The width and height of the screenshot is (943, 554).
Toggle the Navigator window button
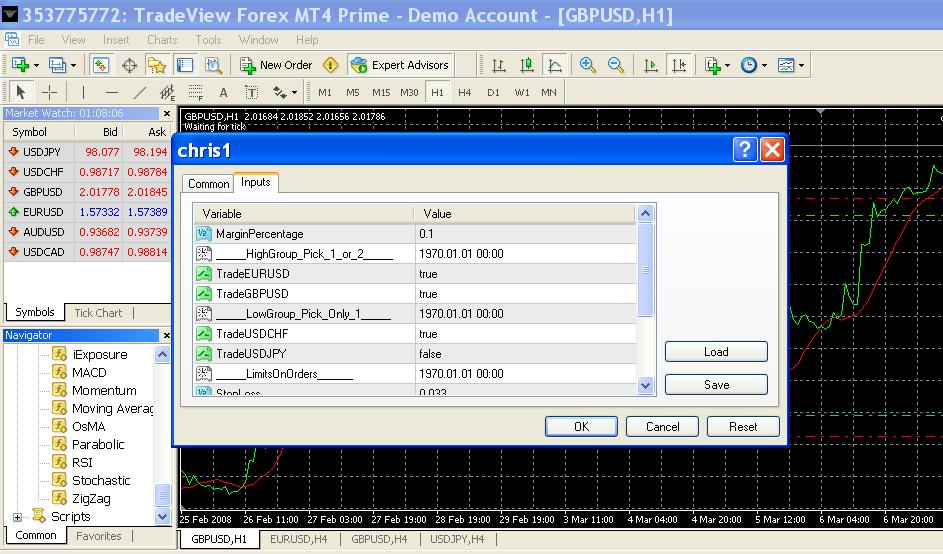click(x=157, y=65)
